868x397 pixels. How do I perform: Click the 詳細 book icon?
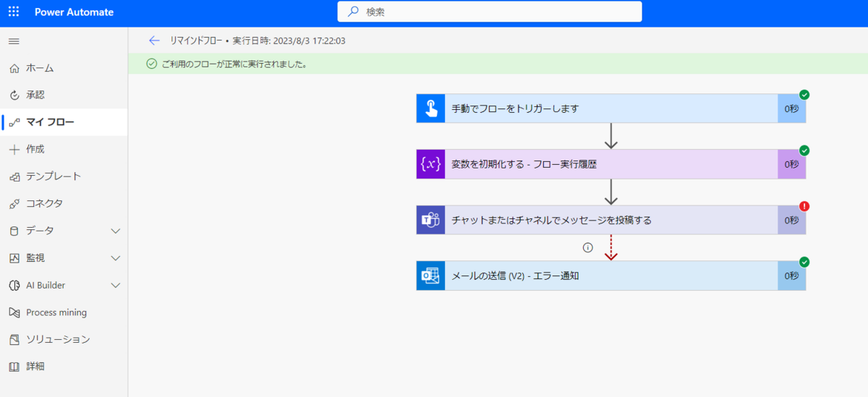14,367
